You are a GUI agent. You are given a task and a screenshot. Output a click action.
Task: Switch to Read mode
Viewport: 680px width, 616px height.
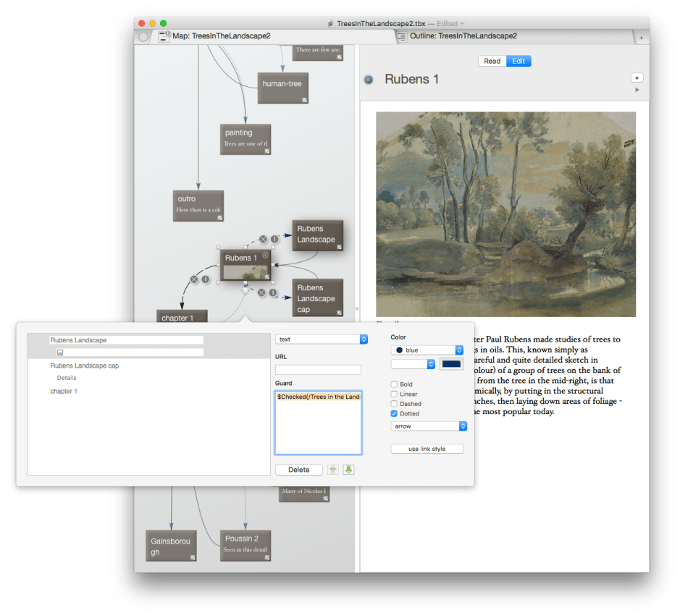[492, 61]
